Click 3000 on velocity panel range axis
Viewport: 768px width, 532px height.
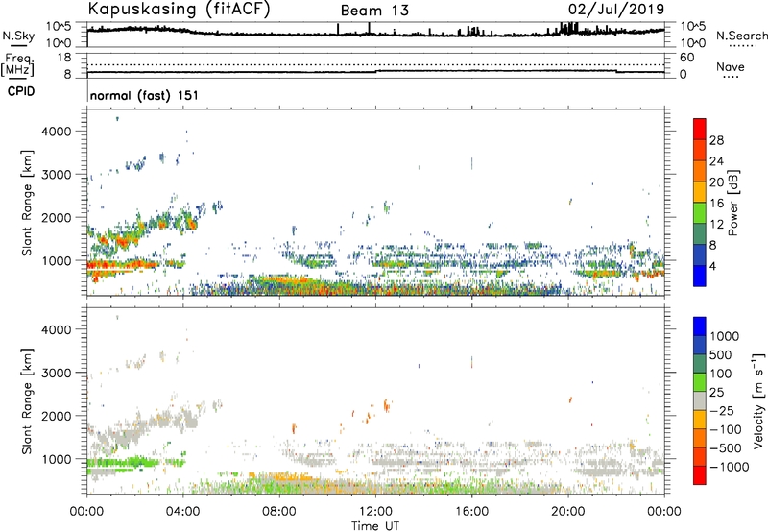pos(56,373)
